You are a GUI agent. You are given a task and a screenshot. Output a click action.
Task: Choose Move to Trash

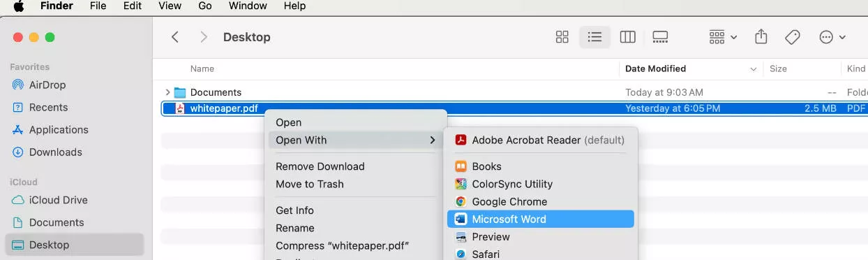click(x=355, y=184)
